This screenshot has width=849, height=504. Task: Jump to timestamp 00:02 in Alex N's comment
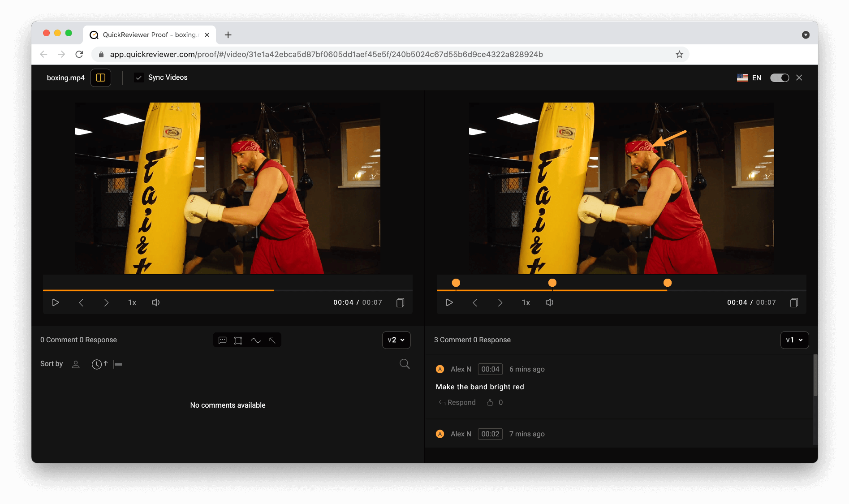[490, 434]
